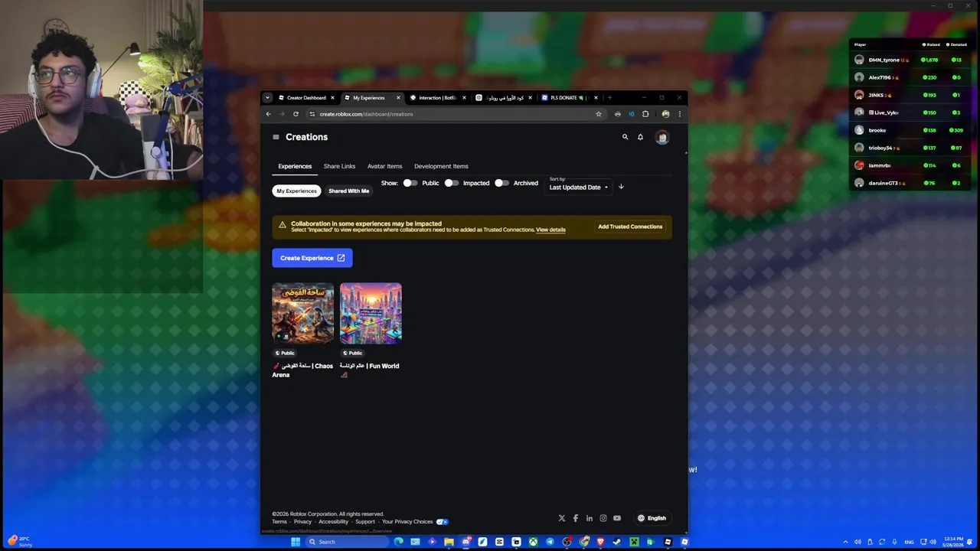Image resolution: width=980 pixels, height=551 pixels.
Task: Open the Windows Start menu
Action: [296, 542]
